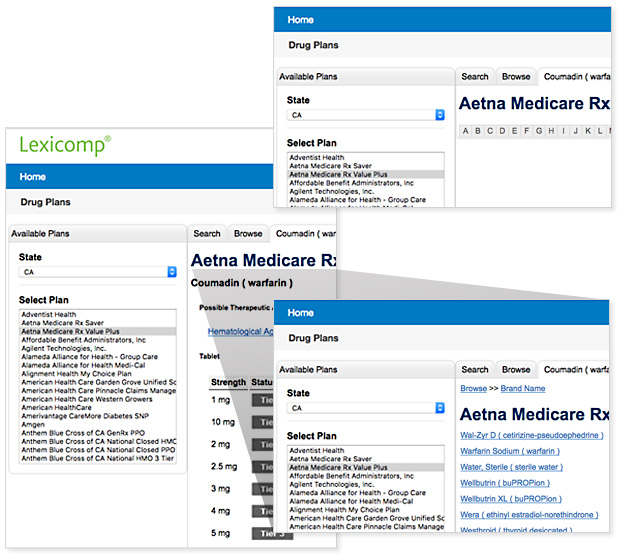
Task: Select letter G in the alphabet index
Action: (538, 131)
